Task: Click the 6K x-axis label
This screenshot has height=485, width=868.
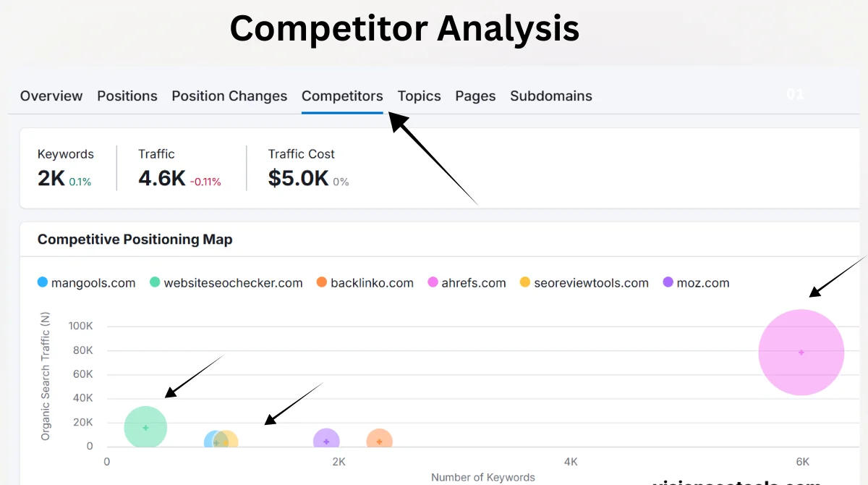Action: pos(802,461)
